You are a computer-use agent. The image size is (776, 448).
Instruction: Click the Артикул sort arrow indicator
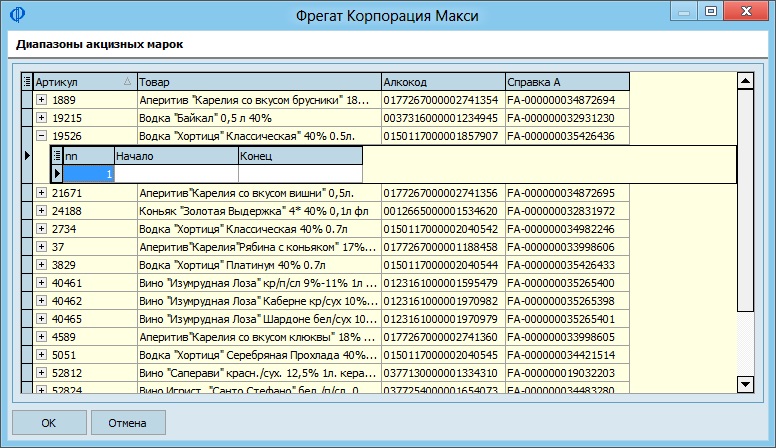[x=127, y=82]
